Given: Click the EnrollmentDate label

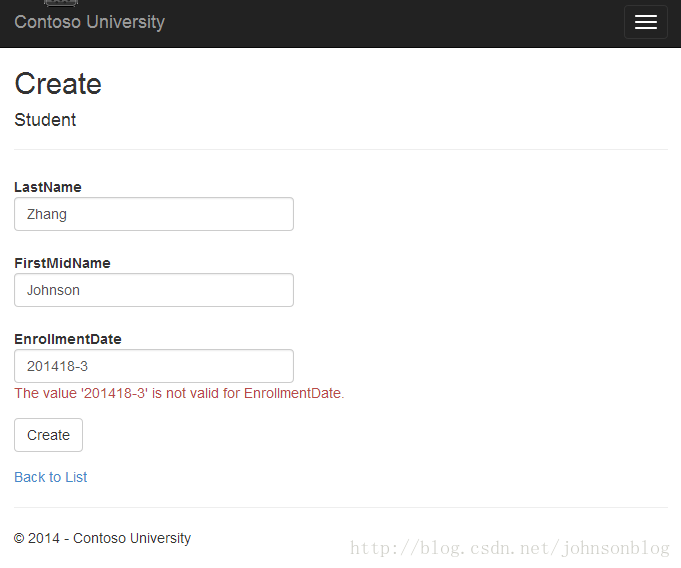Looking at the screenshot, I should pyautogui.click(x=68, y=339).
